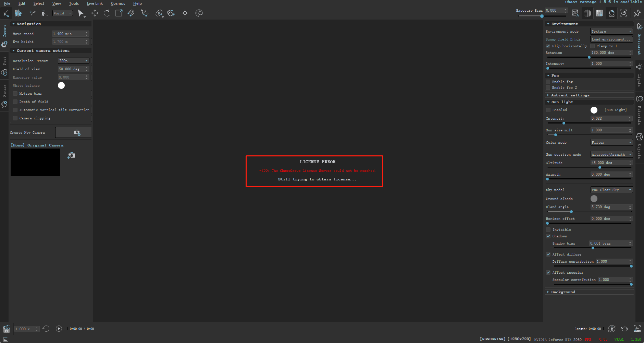Click the Cosmos palette icon in toolbar

pos(199,13)
